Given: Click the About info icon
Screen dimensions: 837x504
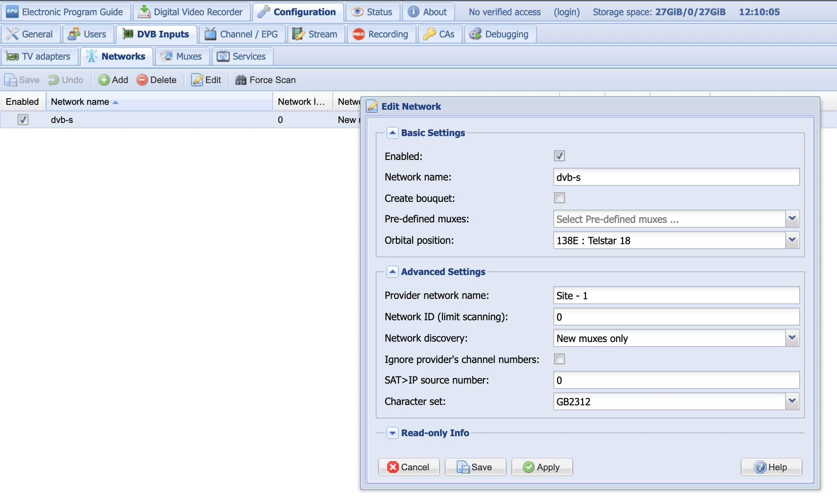Looking at the screenshot, I should [414, 12].
